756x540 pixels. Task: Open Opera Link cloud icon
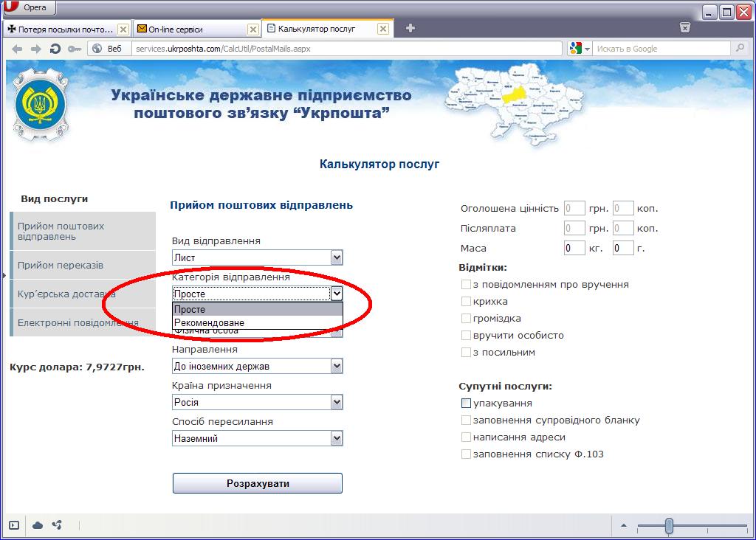[38, 525]
